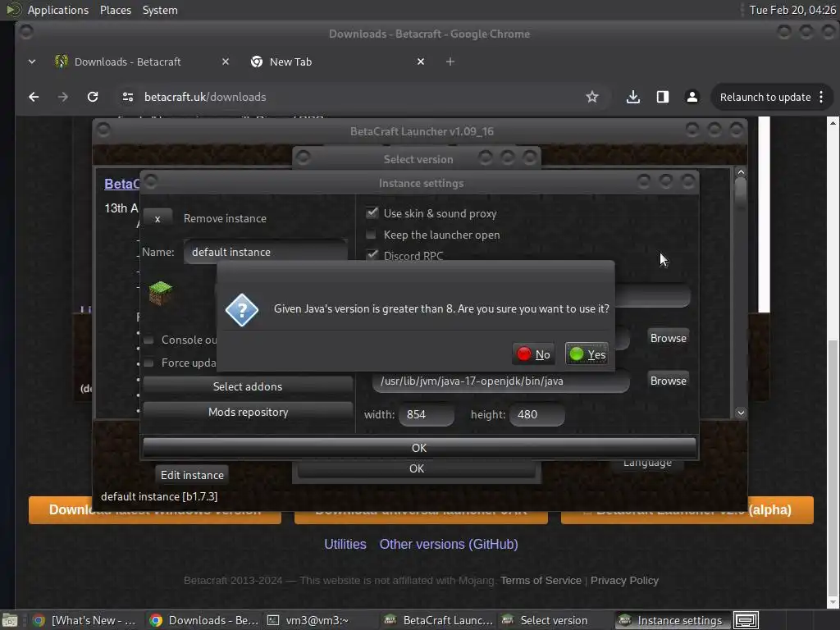Click the Java path input field

(x=500, y=381)
